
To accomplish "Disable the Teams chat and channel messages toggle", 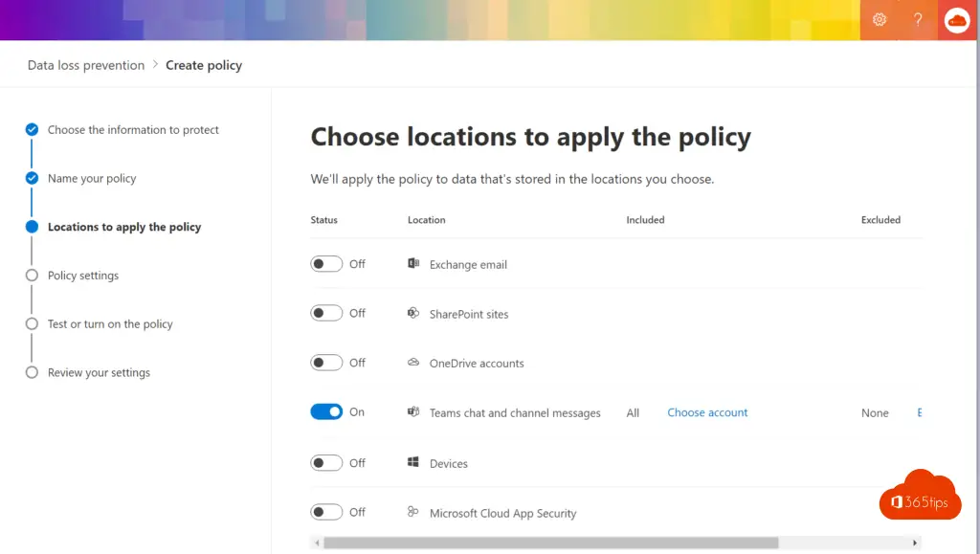I will pos(326,411).
